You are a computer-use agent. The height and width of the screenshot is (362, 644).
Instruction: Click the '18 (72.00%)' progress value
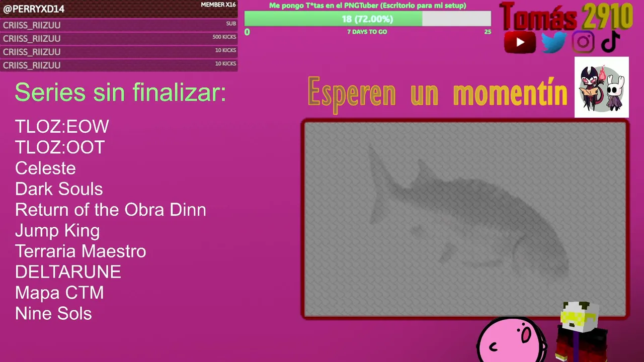[367, 19]
